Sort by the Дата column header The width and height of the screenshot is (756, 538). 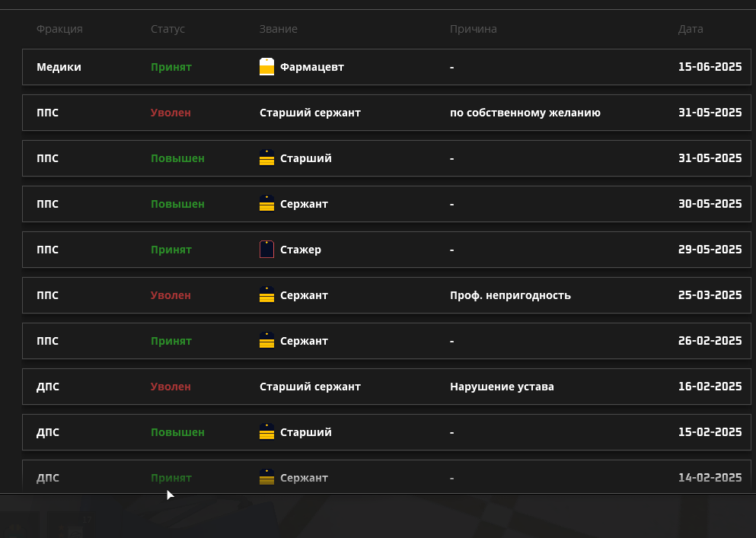(691, 29)
